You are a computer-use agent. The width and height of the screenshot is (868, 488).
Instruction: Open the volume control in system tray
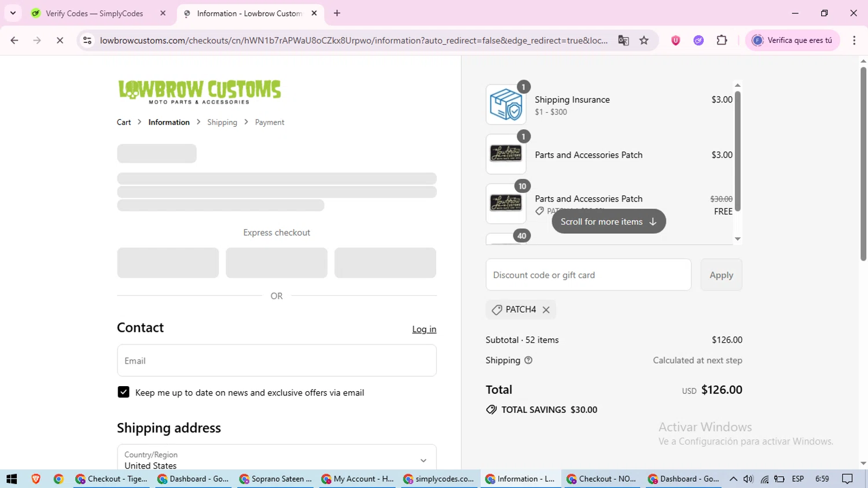(748, 479)
